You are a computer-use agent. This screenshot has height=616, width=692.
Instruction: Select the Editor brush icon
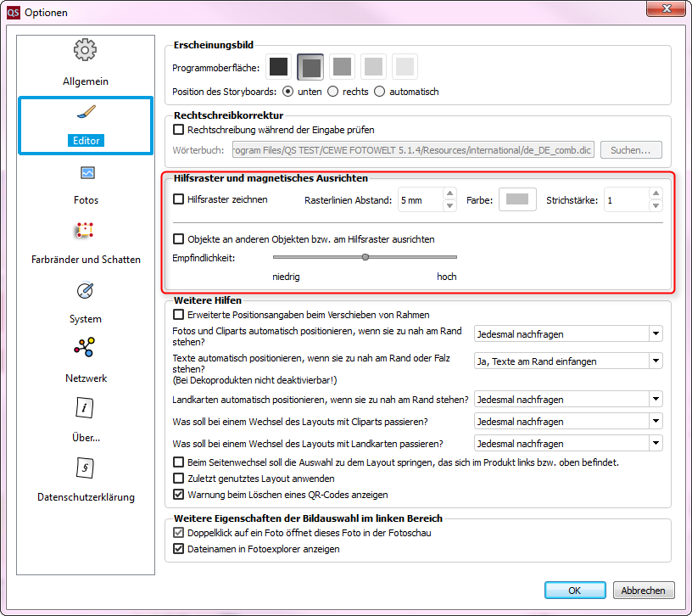86,112
